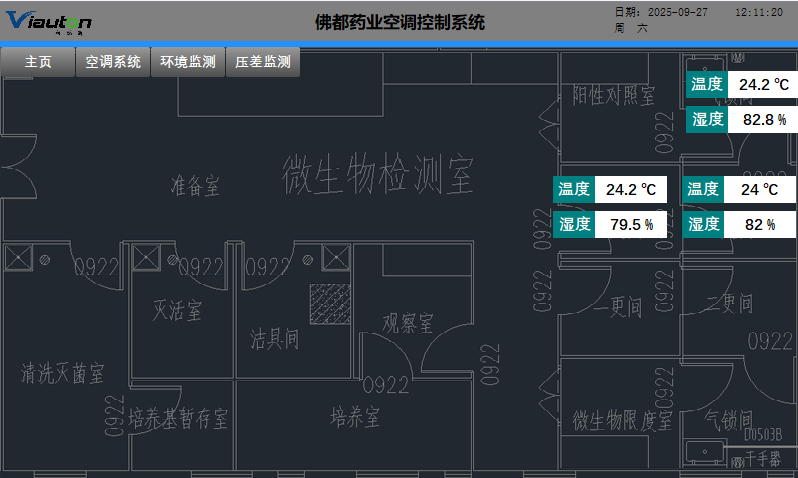Switch to the 空调系统 tab
This screenshot has height=478, width=798.
coord(113,62)
